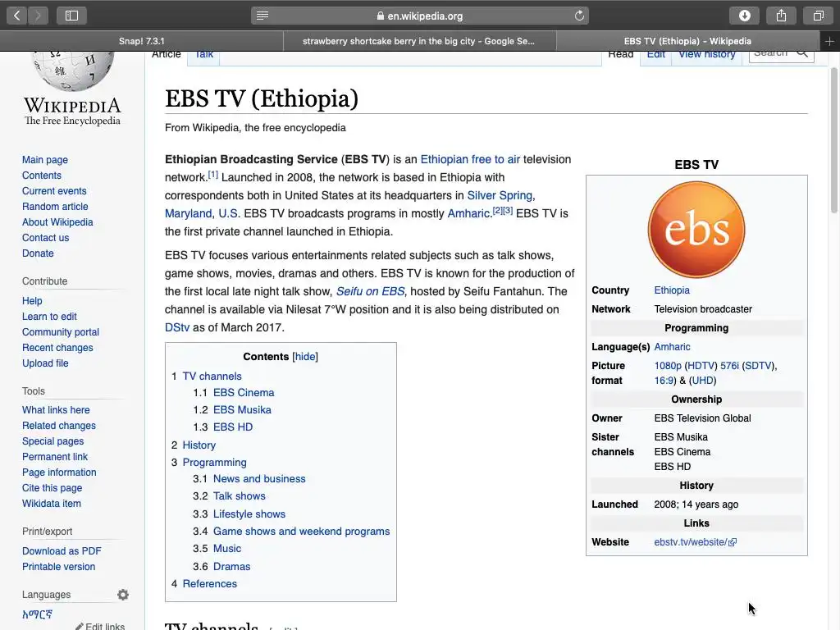Open HDTV link in infobox
Screen dimensions: 840x630
[701, 366]
